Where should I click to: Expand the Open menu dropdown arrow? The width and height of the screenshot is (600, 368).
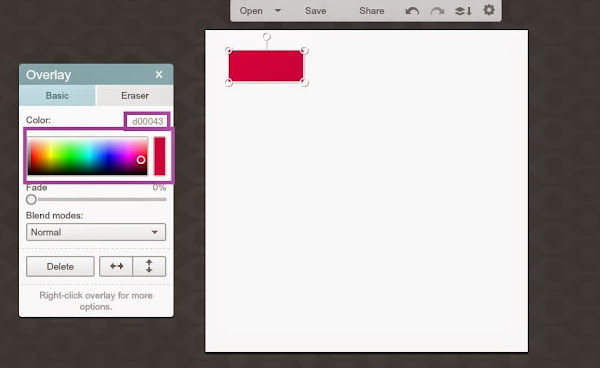[278, 11]
